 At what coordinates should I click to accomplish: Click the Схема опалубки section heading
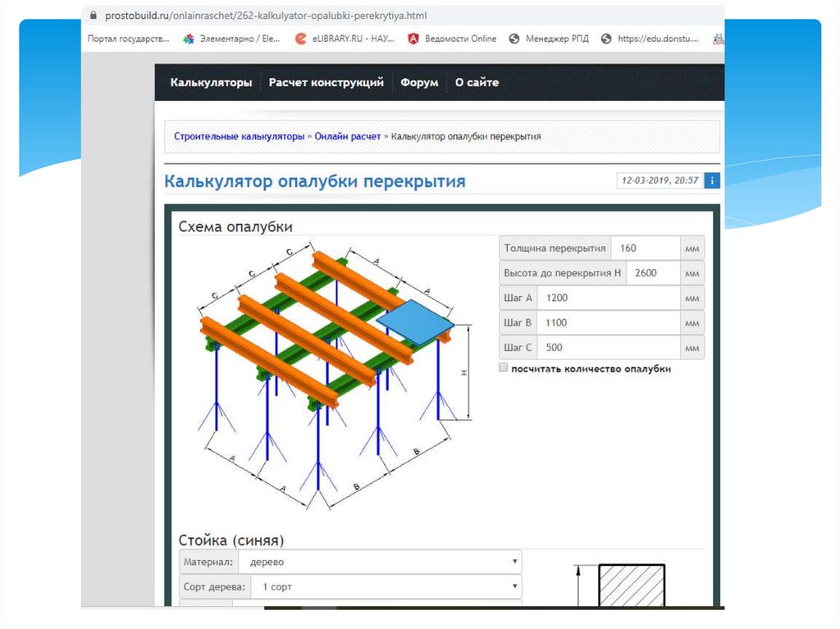(235, 226)
